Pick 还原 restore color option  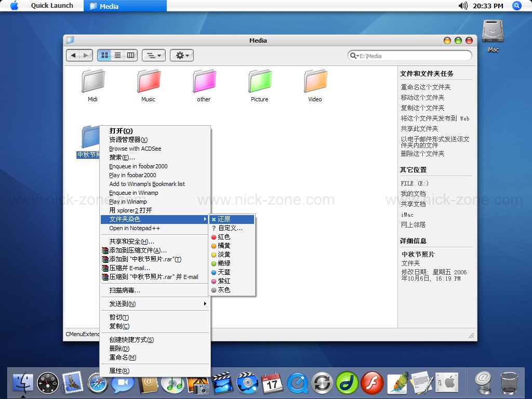[232, 219]
